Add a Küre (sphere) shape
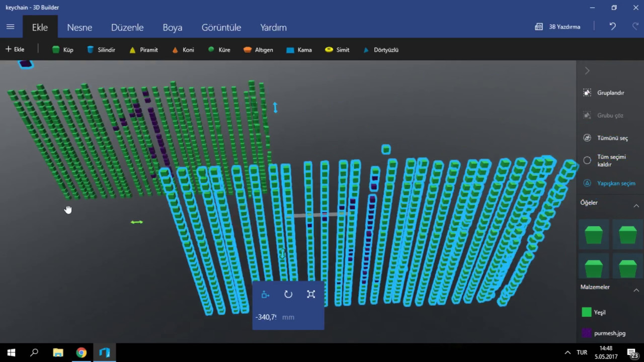The image size is (644, 362). (219, 50)
